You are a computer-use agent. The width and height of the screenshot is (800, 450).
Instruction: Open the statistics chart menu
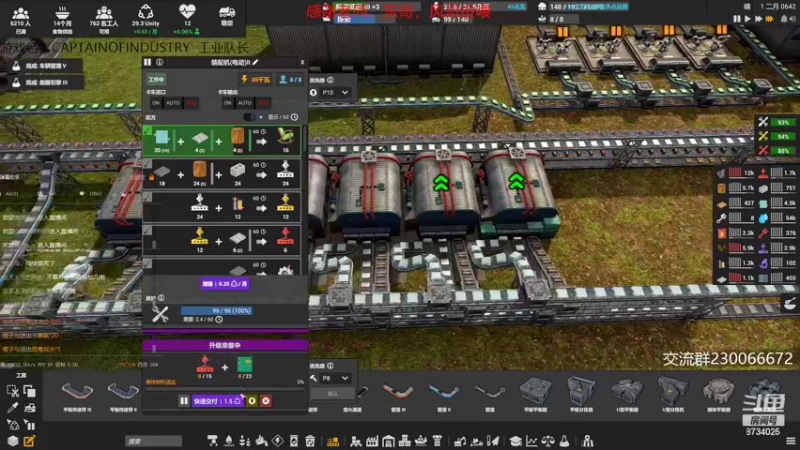coord(532,441)
